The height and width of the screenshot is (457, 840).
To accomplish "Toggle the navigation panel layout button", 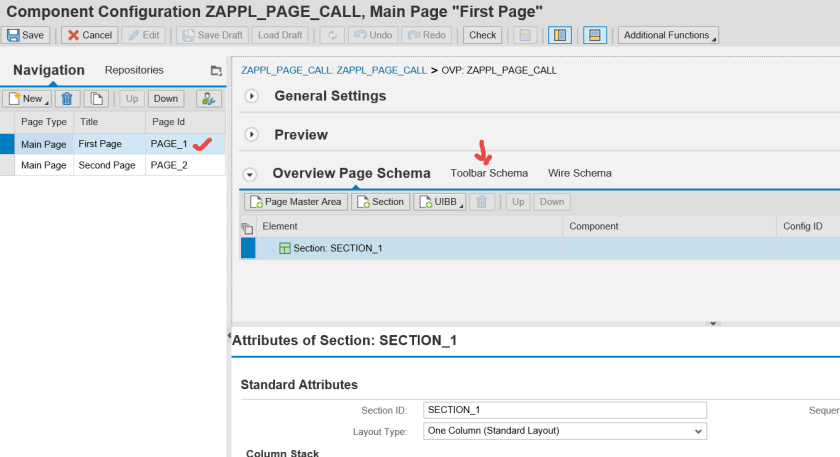I will point(561,35).
